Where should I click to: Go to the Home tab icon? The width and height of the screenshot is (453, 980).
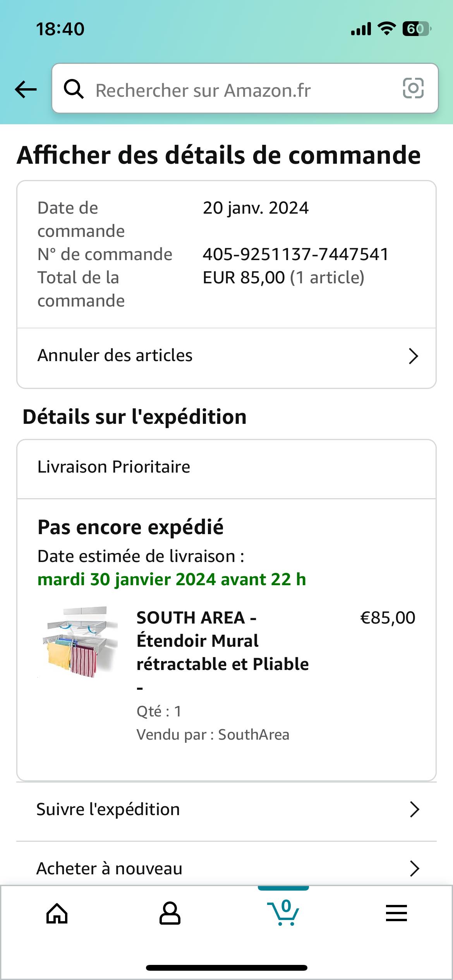click(x=57, y=913)
